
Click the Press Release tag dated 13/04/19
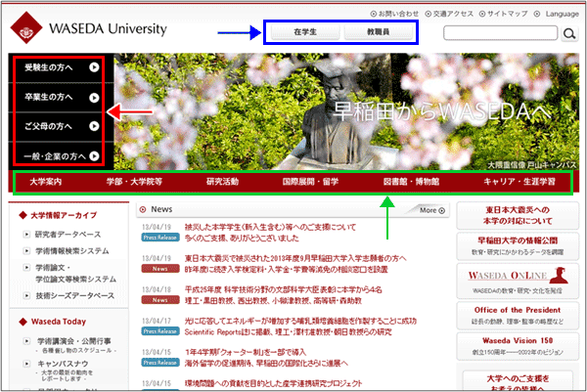click(x=160, y=238)
